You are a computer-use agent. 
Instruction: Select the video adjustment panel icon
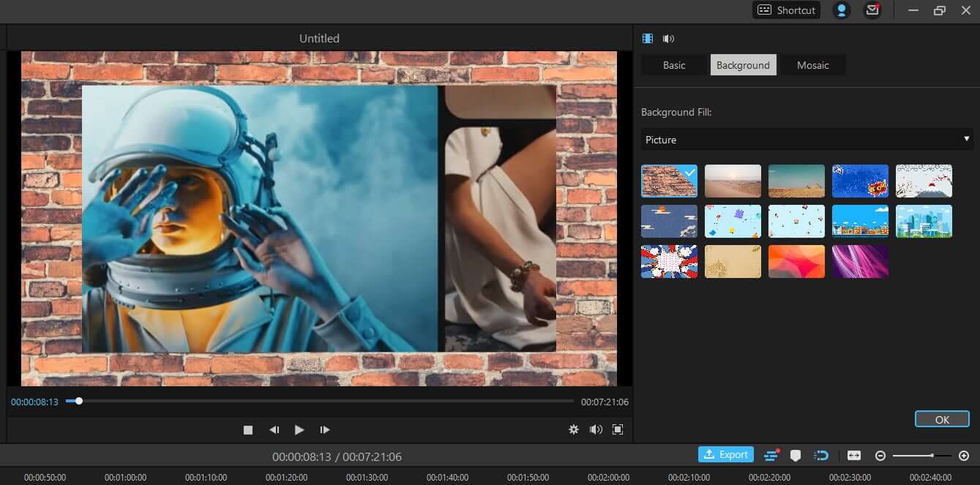pyautogui.click(x=647, y=38)
